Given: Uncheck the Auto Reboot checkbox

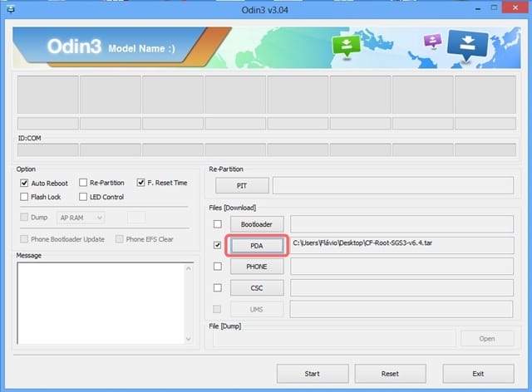Looking at the screenshot, I should tap(24, 183).
